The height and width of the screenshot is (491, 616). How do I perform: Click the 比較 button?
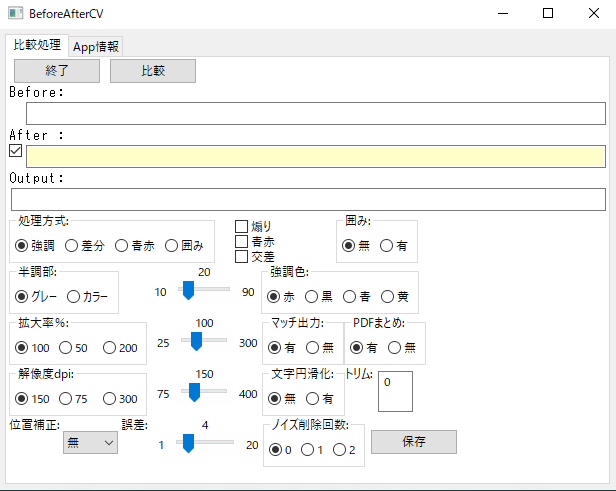coord(152,71)
